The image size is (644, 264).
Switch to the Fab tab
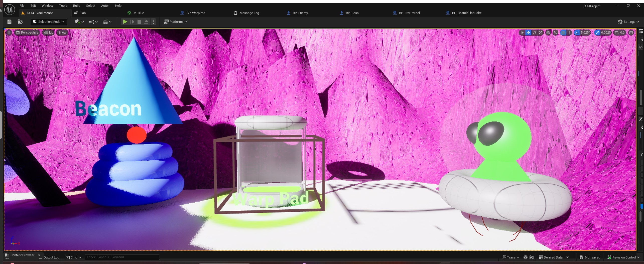tap(83, 13)
